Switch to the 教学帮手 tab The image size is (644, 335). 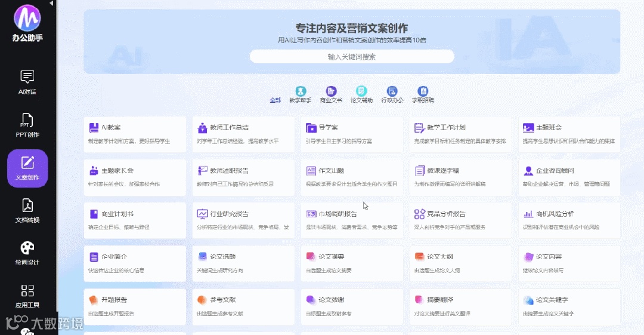[x=301, y=95]
